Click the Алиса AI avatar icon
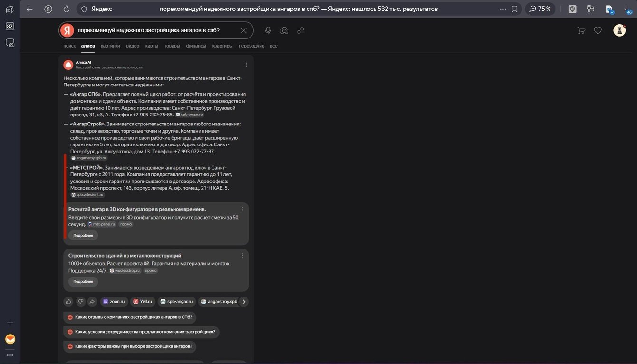Screen dimensions: 637x364 click(68, 65)
